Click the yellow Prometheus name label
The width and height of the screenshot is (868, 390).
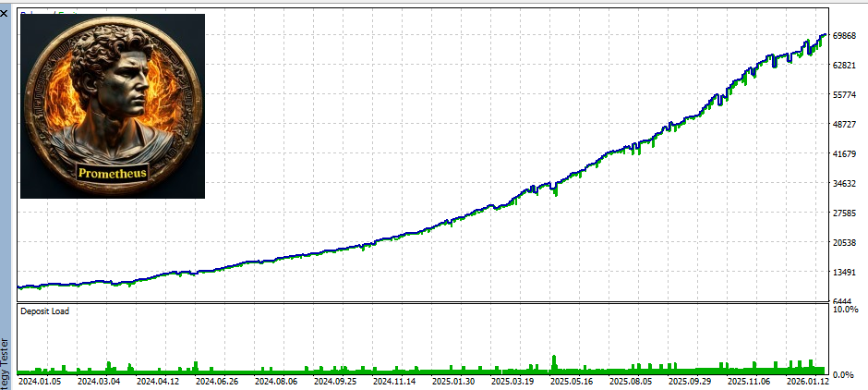click(x=113, y=173)
